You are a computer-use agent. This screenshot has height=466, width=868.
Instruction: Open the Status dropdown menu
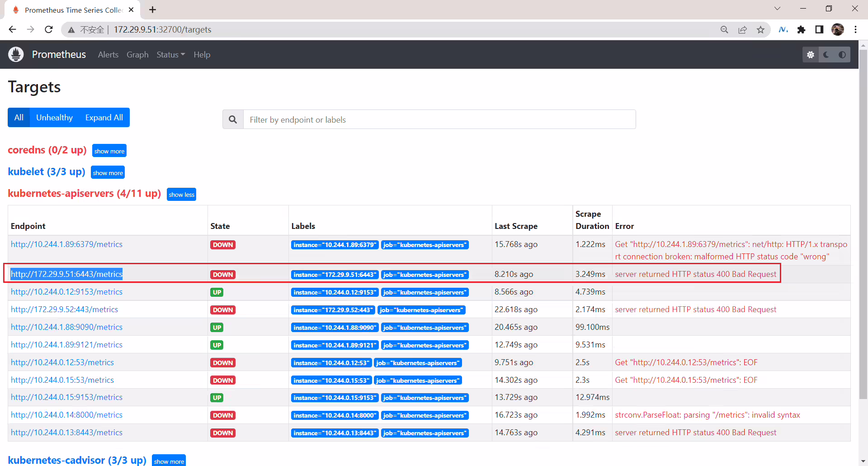pyautogui.click(x=170, y=55)
